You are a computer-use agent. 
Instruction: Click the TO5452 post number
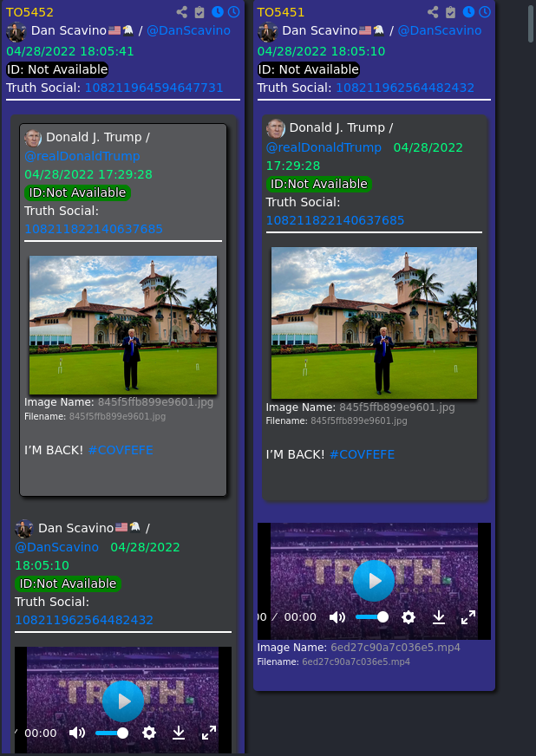29,12
